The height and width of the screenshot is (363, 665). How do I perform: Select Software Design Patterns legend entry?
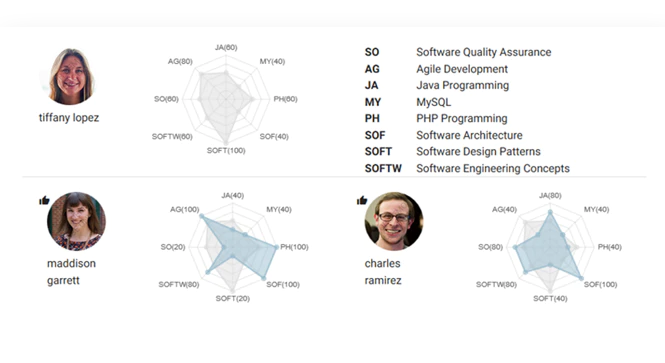pos(453,151)
